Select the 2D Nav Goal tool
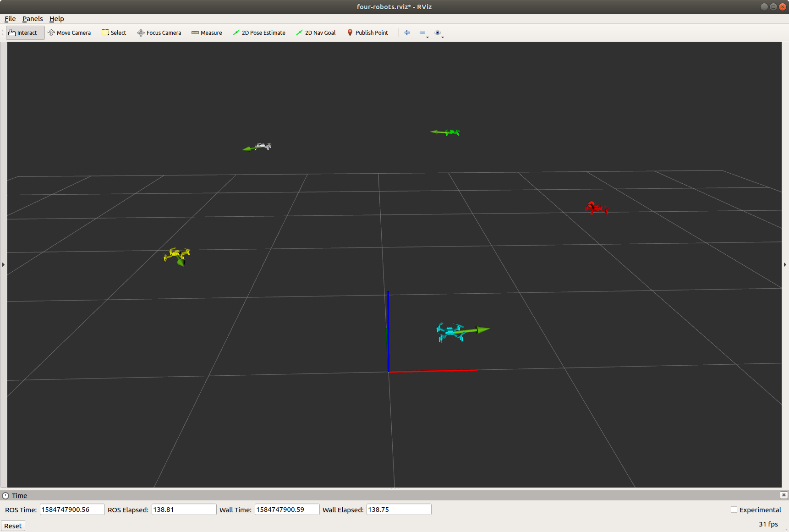The image size is (789, 532). click(x=316, y=33)
